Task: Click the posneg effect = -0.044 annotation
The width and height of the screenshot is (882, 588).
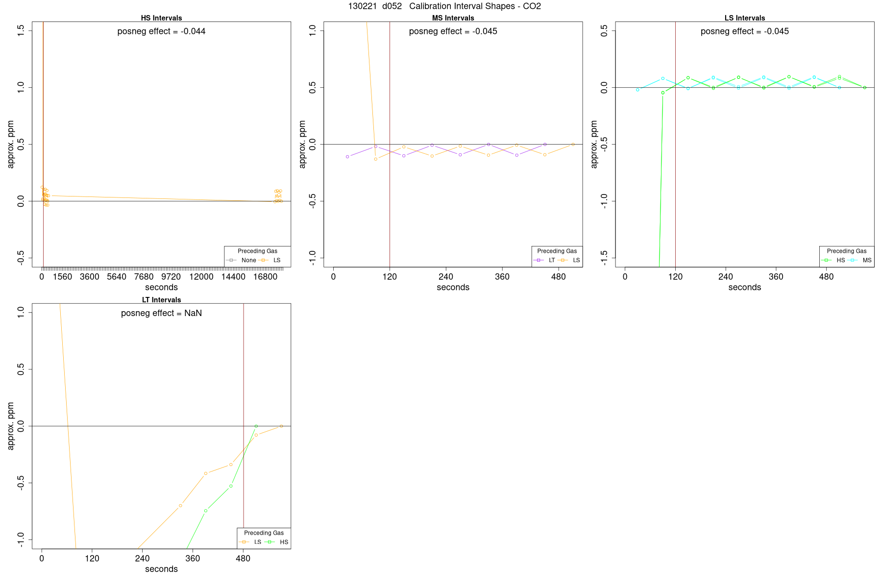Action: tap(161, 31)
